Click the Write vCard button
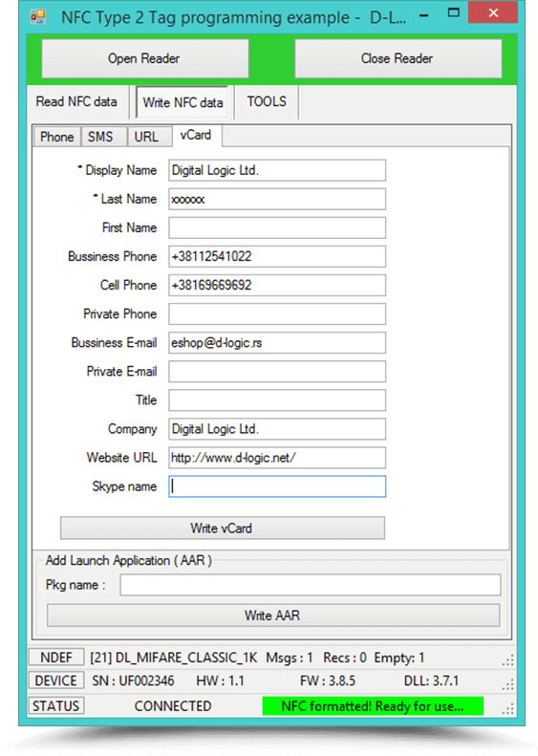 point(223,528)
